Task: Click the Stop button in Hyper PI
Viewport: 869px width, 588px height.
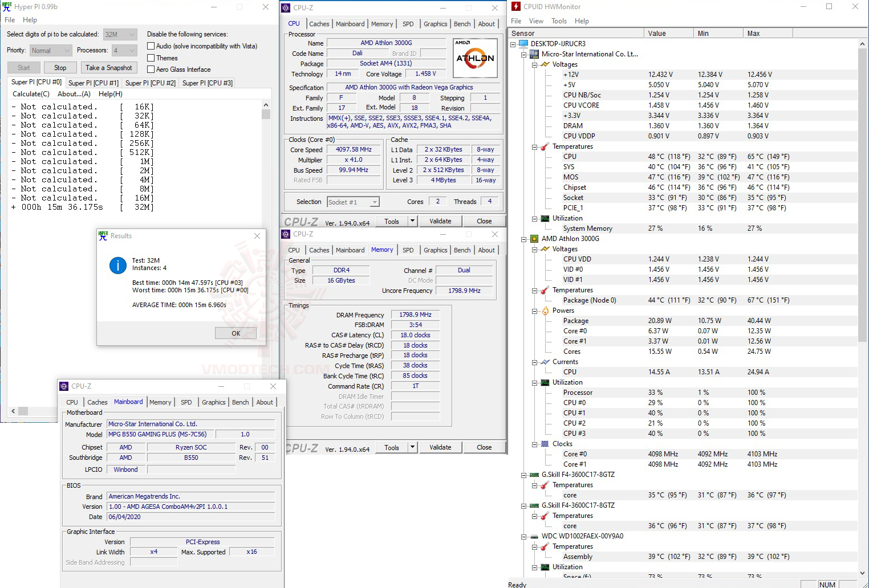Action: coord(60,68)
